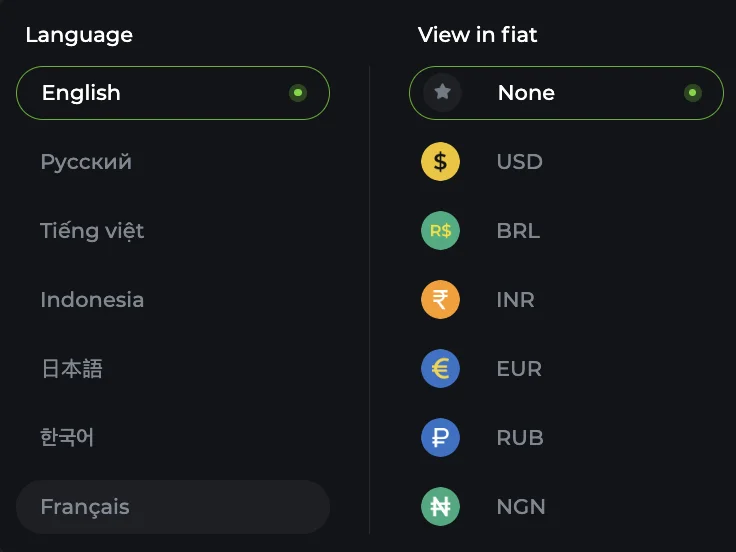Choose the highlighted Français option
The width and height of the screenshot is (736, 552).
[x=173, y=507]
